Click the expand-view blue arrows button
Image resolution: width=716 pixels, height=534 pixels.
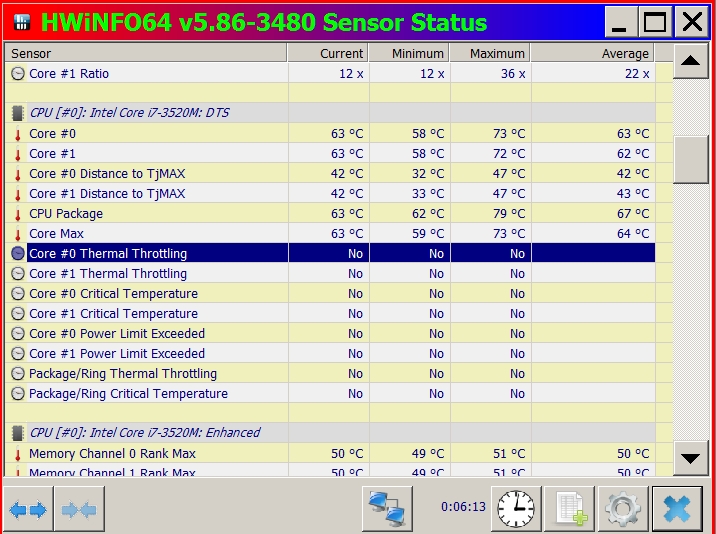tap(28, 509)
